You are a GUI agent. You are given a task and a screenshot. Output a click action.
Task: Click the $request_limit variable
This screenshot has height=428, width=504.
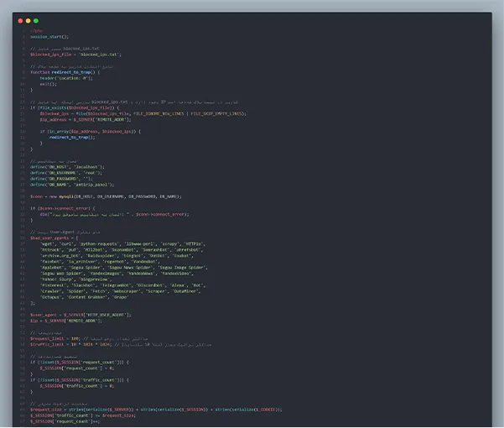point(47,339)
